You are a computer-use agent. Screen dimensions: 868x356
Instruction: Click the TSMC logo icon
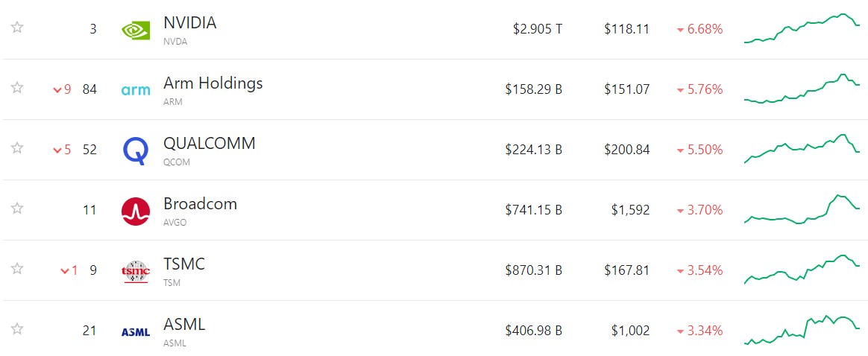[136, 271]
